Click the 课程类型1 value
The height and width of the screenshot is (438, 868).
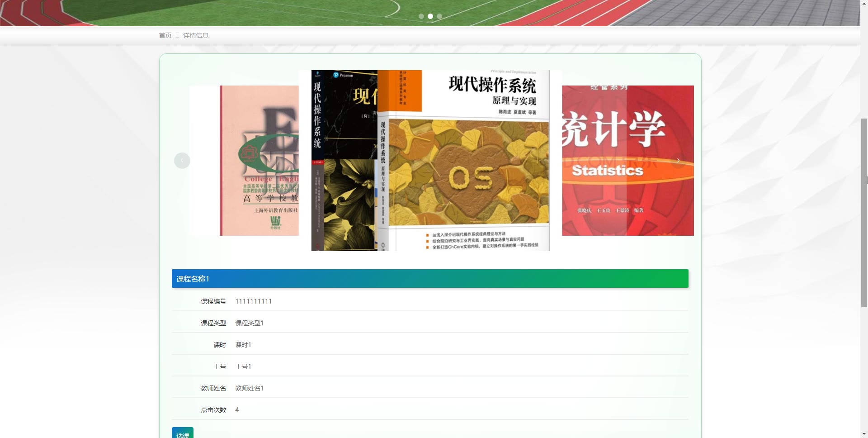click(250, 323)
